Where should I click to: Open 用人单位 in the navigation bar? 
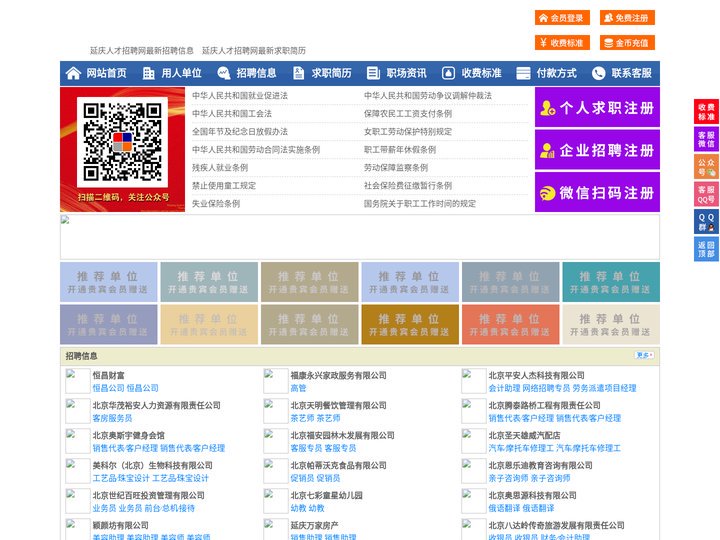tap(181, 73)
